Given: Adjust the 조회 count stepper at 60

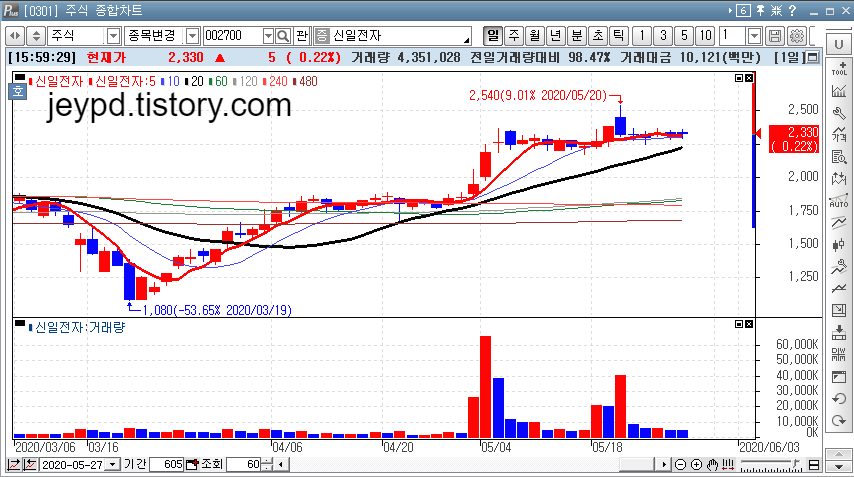Looking at the screenshot, I should point(266,464).
